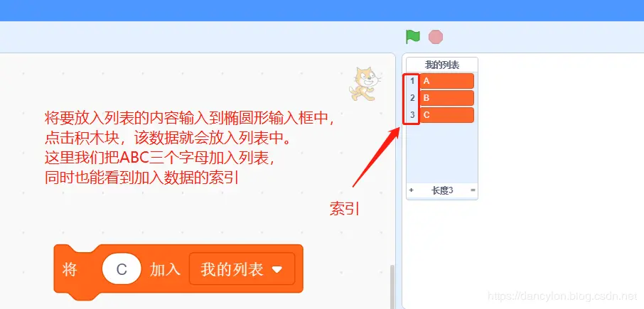644x309 pixels.
Task: Select the 我的列表 list name in block
Action: tap(232, 269)
